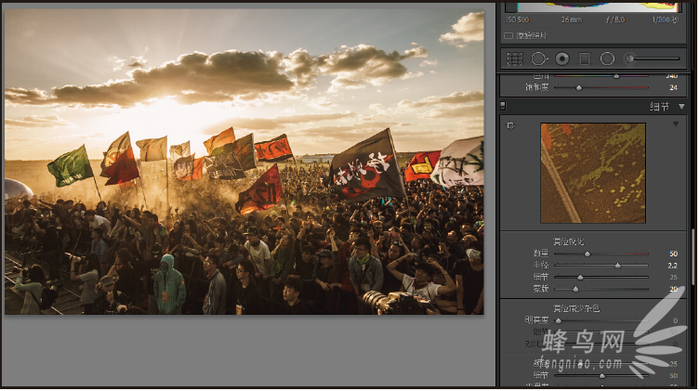Select the Radial Filter tool
This screenshot has width=700, height=391.
pos(607,59)
